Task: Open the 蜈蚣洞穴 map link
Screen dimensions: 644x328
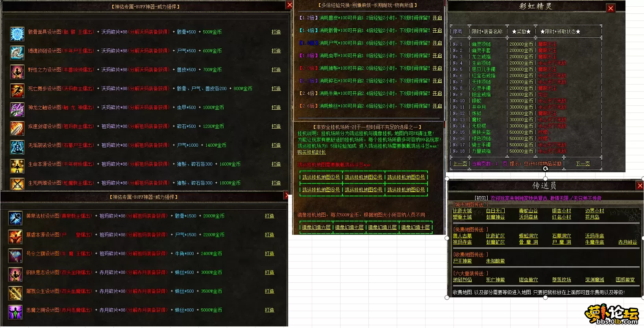Action: [x=528, y=236]
